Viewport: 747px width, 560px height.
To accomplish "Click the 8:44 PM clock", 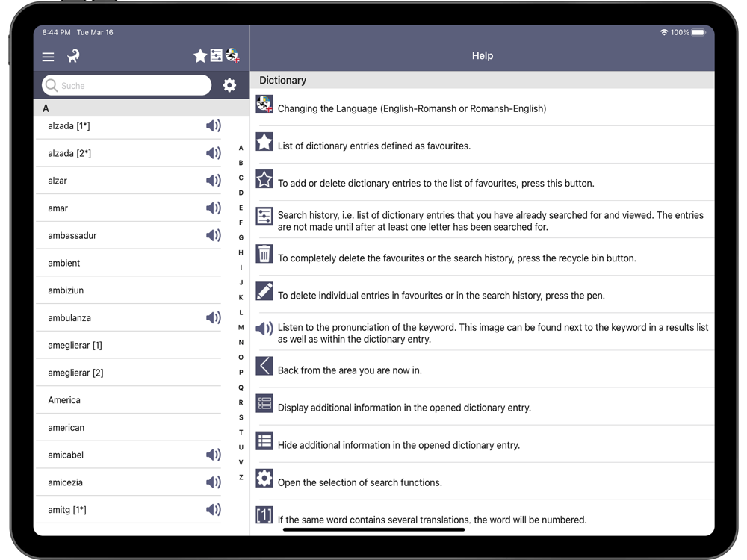I will [x=56, y=32].
